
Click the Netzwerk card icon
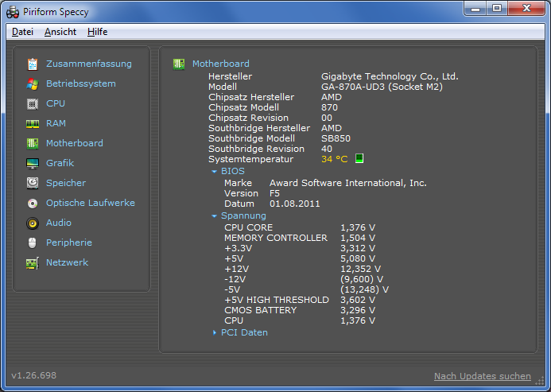tap(33, 263)
